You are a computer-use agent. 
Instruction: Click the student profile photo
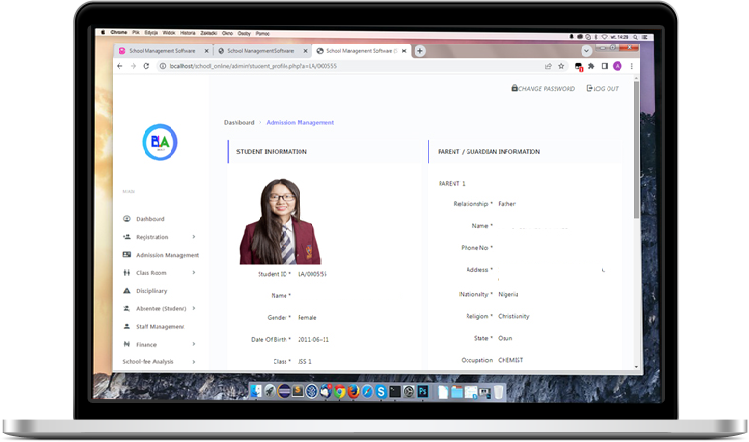click(x=280, y=221)
